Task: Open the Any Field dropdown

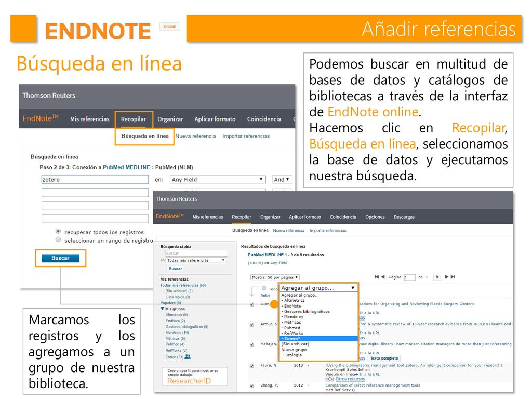Action: (218, 179)
